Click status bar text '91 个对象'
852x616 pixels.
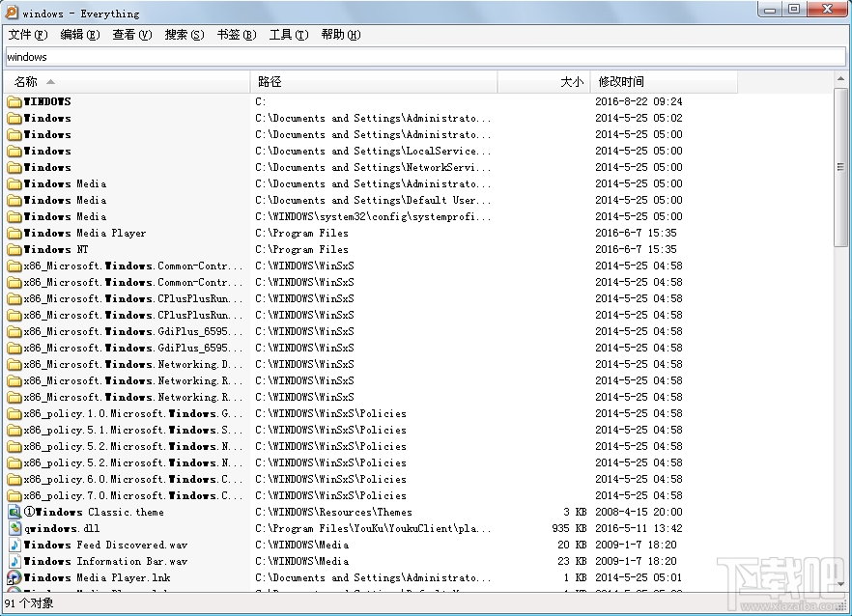(x=29, y=602)
